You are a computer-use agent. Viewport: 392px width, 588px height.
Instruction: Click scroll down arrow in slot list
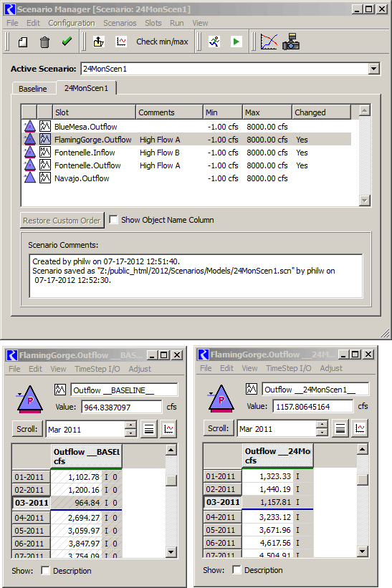[x=365, y=201]
